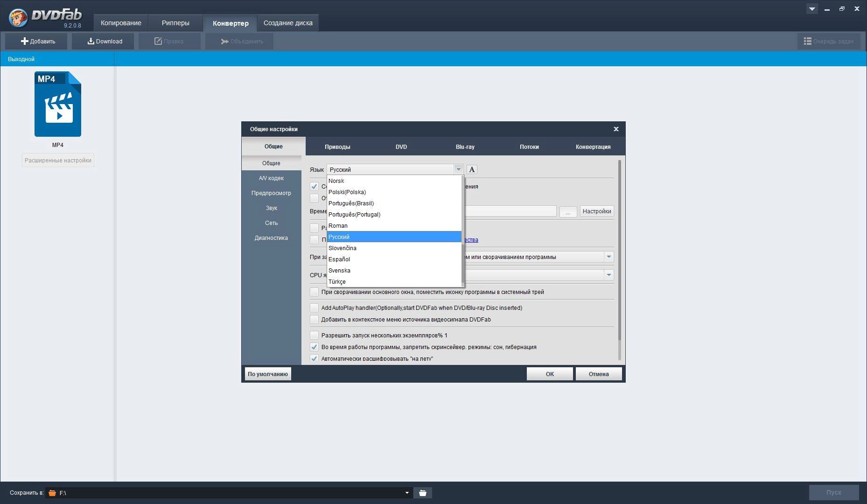867x504 pixels.
Task: Select the Общие top settings tab
Action: (273, 146)
